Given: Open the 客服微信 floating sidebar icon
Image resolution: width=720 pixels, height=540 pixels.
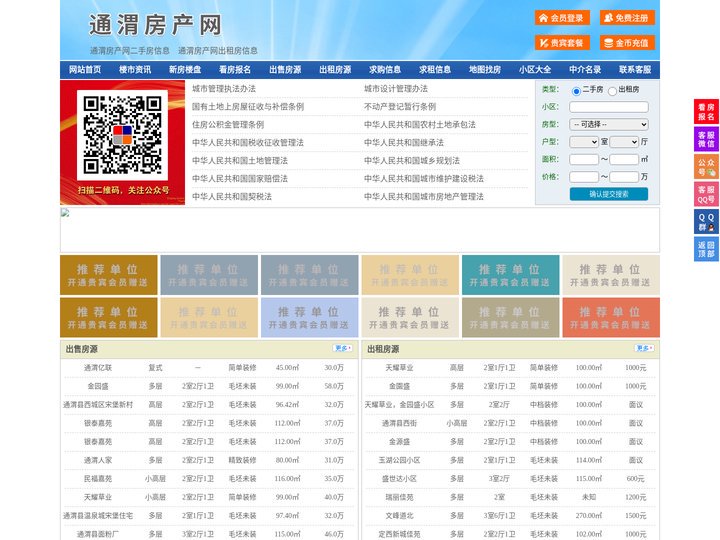Looking at the screenshot, I should (706, 139).
